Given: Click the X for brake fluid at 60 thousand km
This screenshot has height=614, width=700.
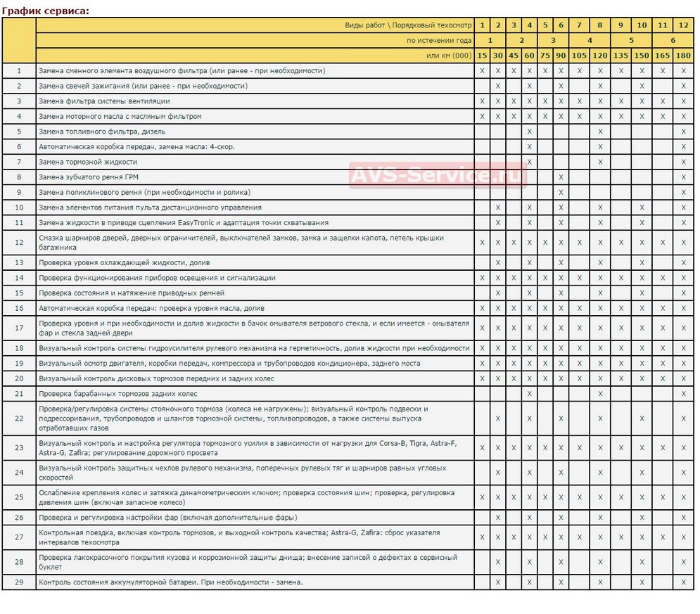Looking at the screenshot, I should (530, 162).
